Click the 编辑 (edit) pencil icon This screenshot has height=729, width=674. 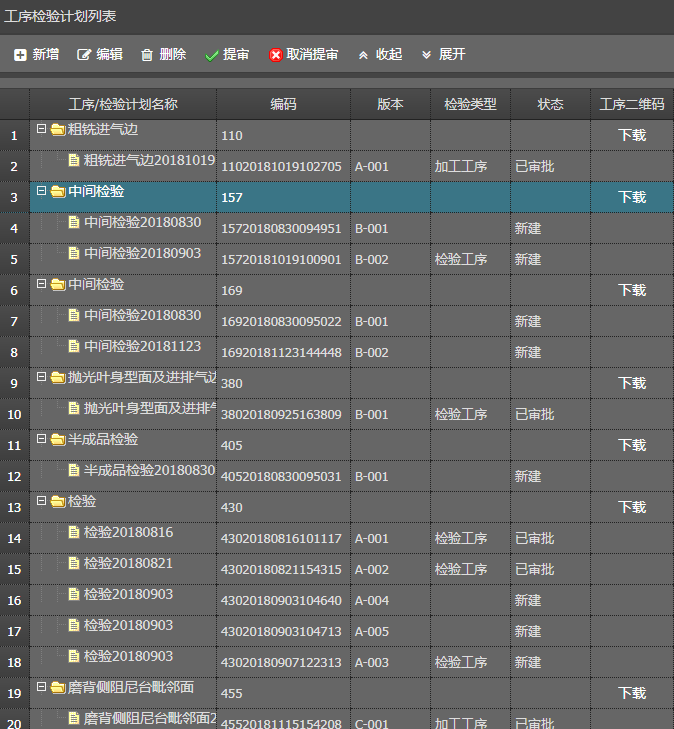(x=84, y=55)
